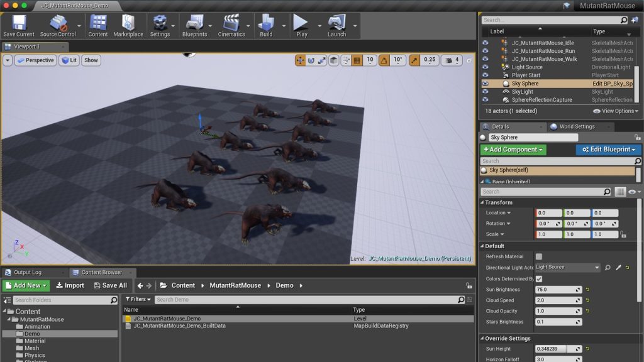Select the Viewport 1 tab
The height and width of the screenshot is (362, 644).
[26, 47]
